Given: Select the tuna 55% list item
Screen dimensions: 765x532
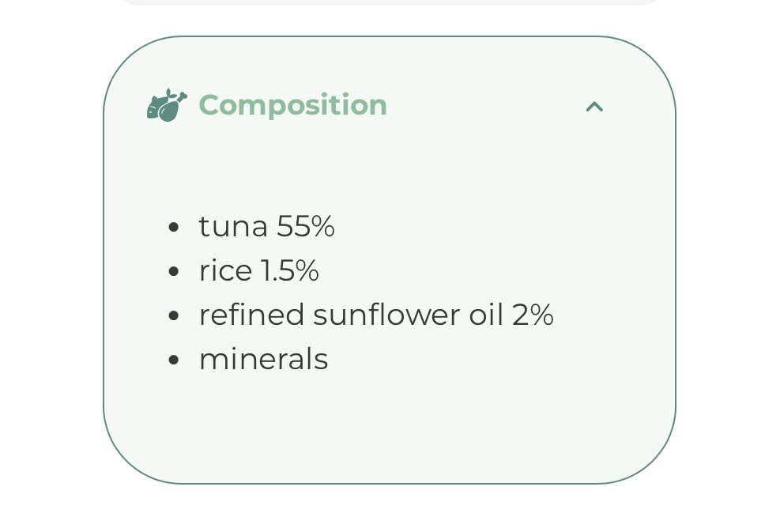Looking at the screenshot, I should coord(266,227).
